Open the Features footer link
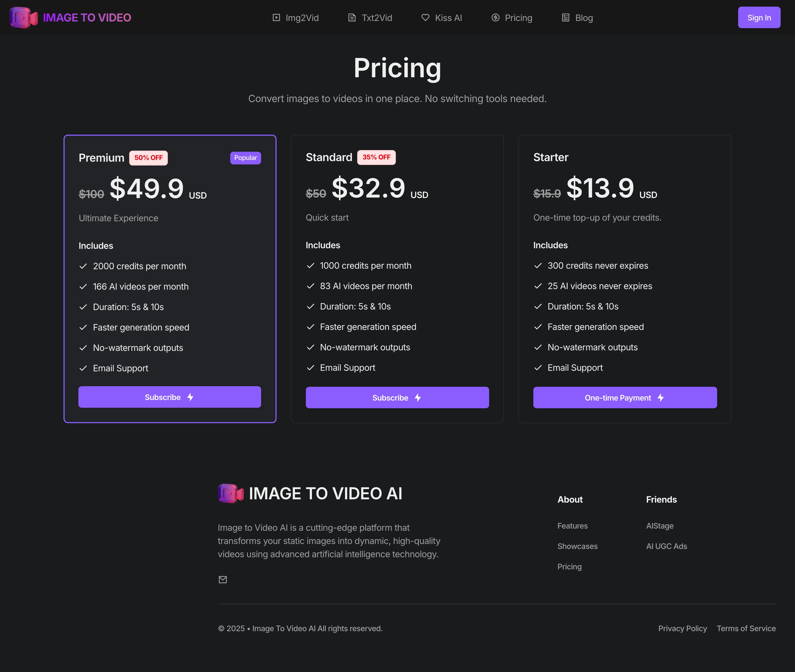This screenshot has width=795, height=672. point(573,526)
